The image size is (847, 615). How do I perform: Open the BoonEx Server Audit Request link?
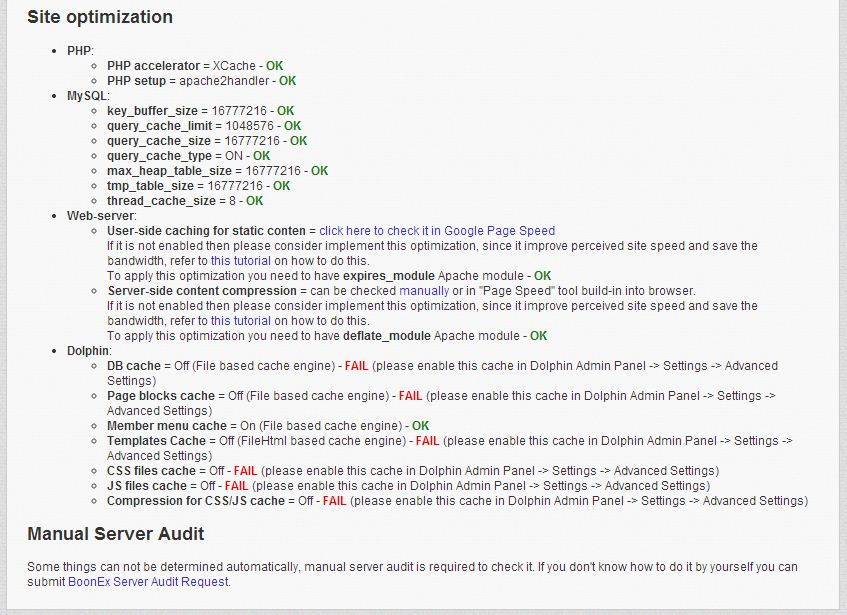(x=148, y=582)
